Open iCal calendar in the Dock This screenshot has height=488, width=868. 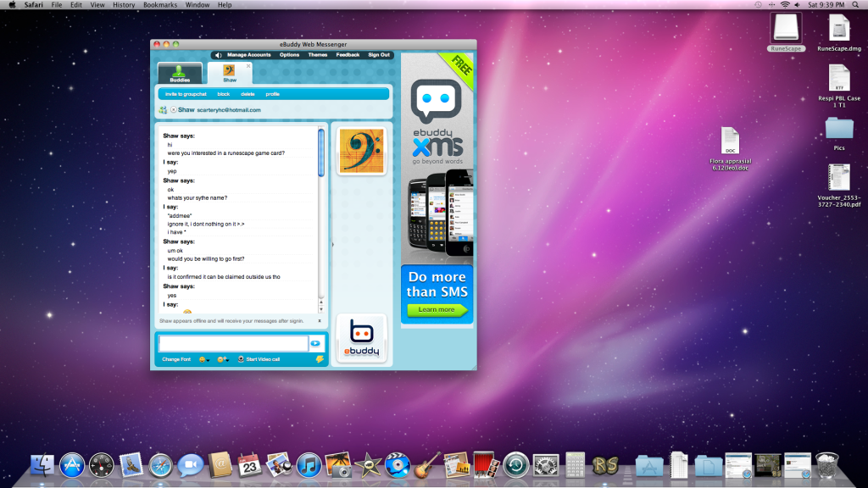(x=250, y=465)
